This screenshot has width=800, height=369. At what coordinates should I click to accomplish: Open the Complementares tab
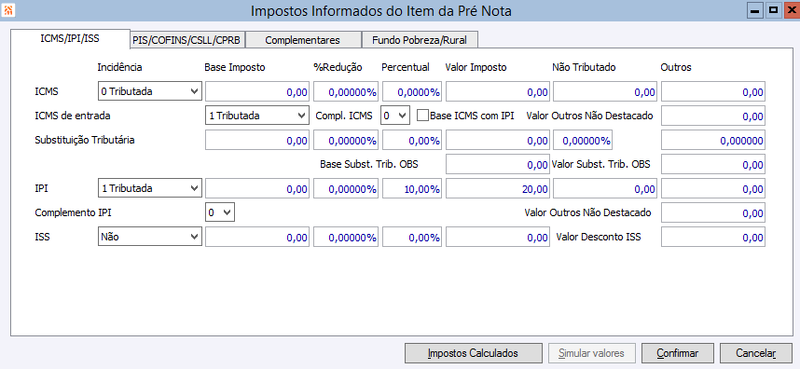click(x=303, y=40)
